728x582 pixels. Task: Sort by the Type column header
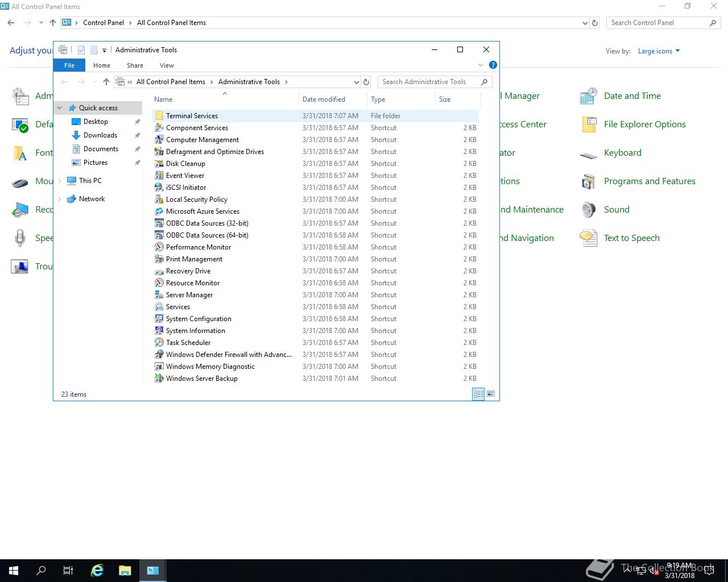tap(401, 99)
